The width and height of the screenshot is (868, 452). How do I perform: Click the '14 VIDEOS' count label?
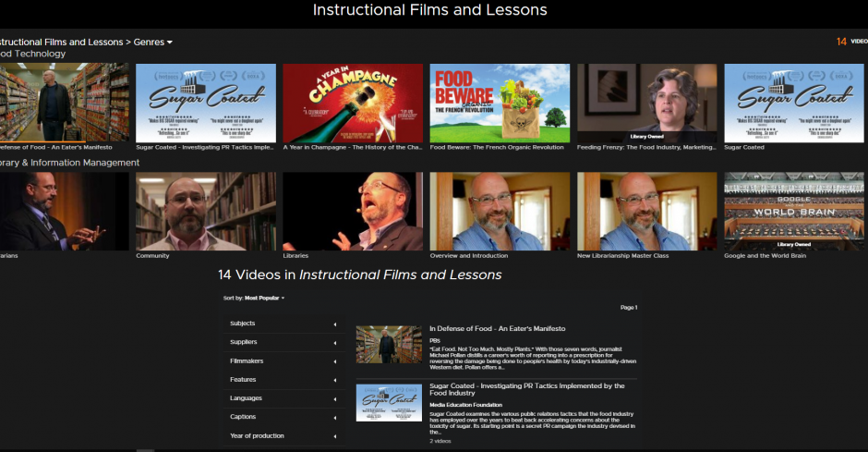pos(852,42)
